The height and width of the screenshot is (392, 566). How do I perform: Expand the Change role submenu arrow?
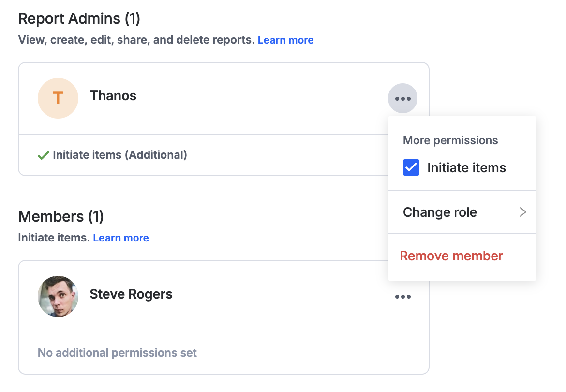[522, 212]
